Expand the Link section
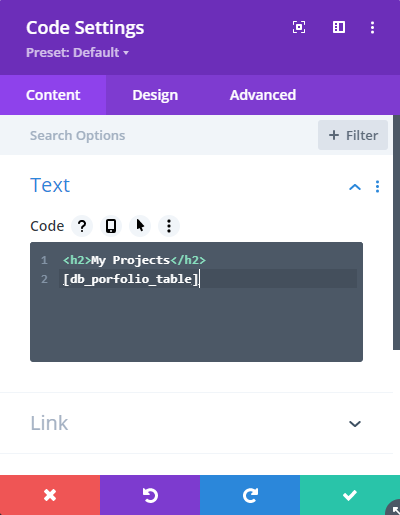 tap(355, 424)
